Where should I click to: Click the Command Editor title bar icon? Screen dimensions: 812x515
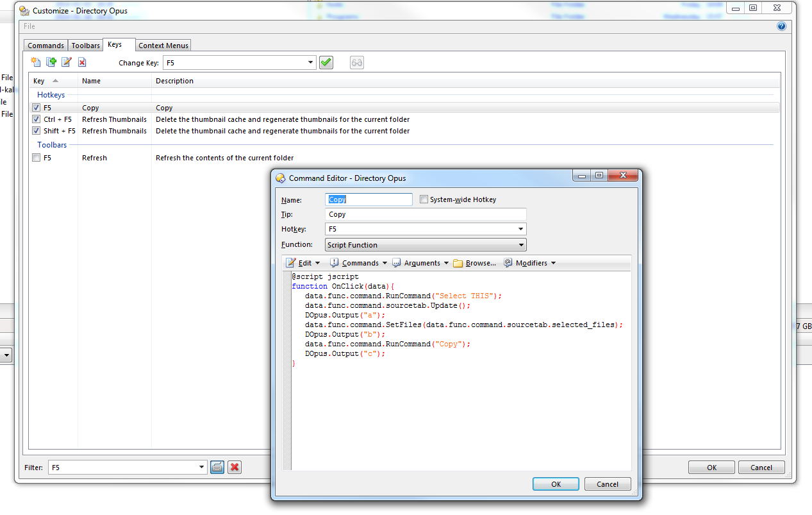pyautogui.click(x=280, y=178)
